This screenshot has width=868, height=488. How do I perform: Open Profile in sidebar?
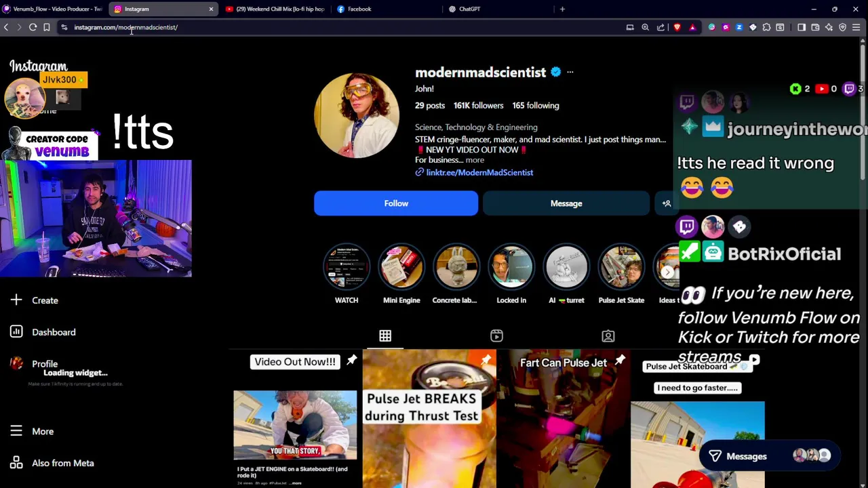(35, 364)
